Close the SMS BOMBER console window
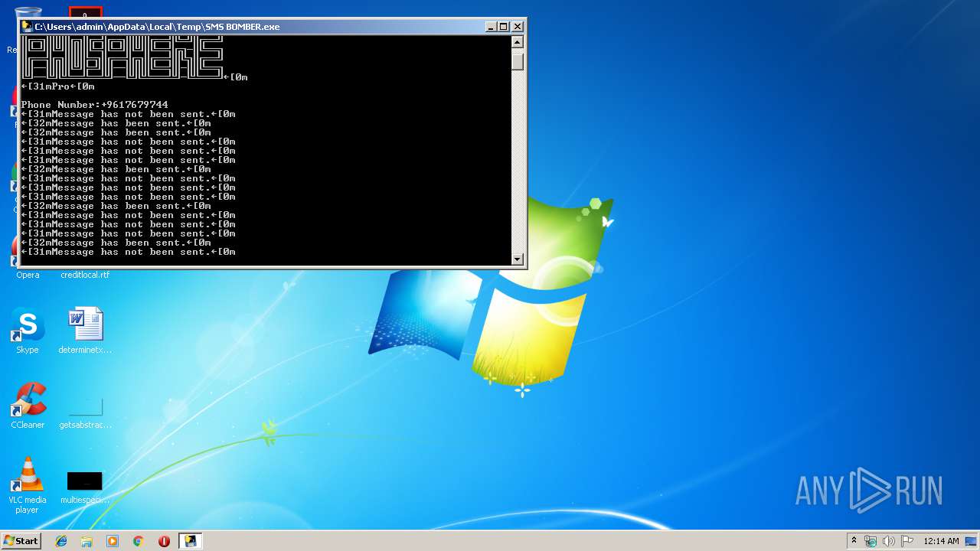Viewport: 980px width, 551px height. [x=518, y=26]
